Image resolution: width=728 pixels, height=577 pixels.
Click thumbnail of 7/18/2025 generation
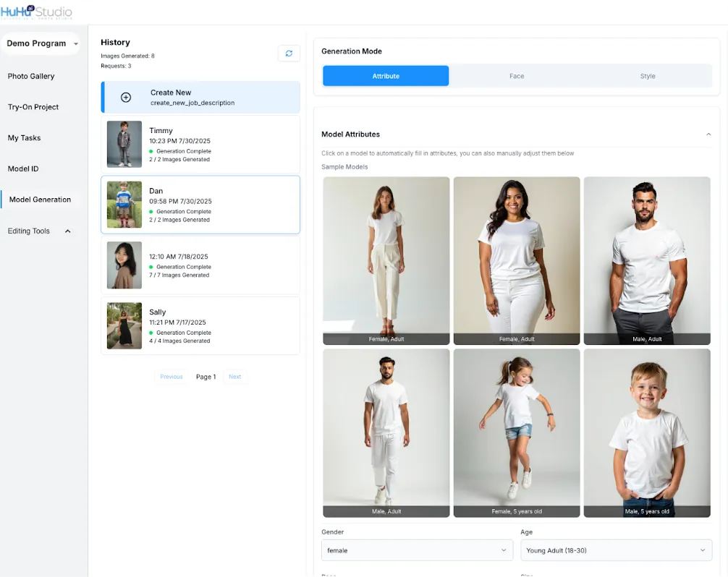click(124, 265)
